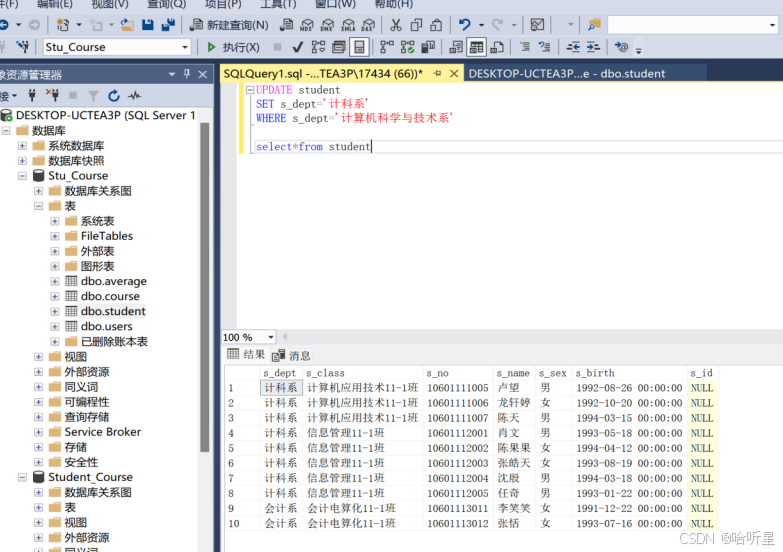The image size is (783, 552).
Task: Open the Undo history dropdown arrow
Action: click(x=481, y=24)
